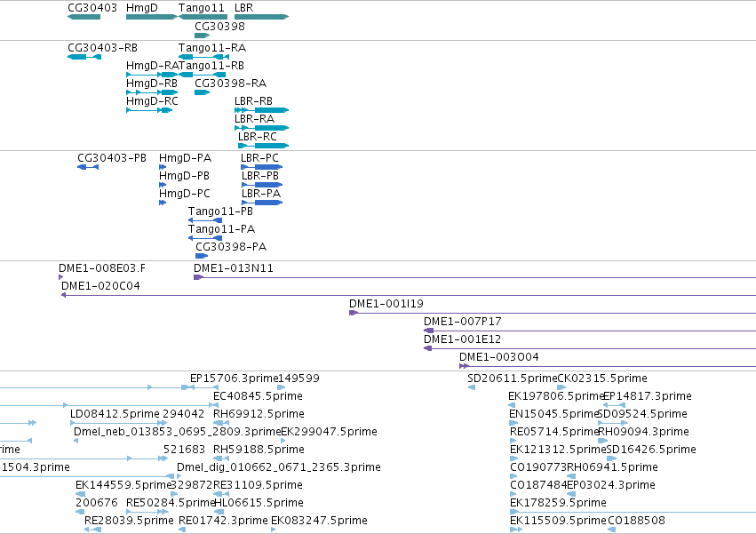The image size is (756, 534).
Task: Select the EC40845.5prime EST label
Action: 258,396
